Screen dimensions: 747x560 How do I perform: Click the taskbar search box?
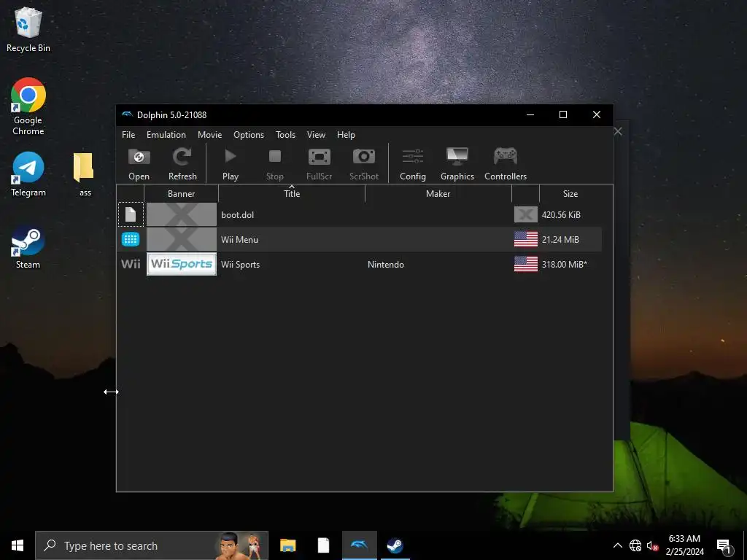pos(152,545)
